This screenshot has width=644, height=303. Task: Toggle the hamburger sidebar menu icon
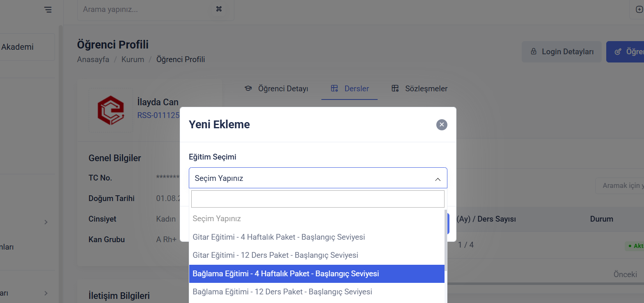click(x=48, y=9)
